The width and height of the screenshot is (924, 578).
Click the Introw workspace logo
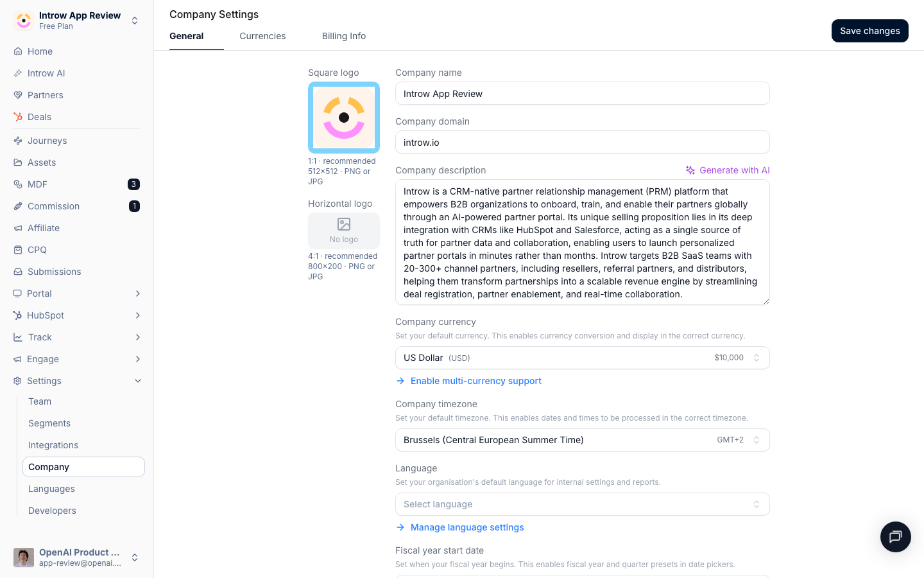tap(24, 21)
